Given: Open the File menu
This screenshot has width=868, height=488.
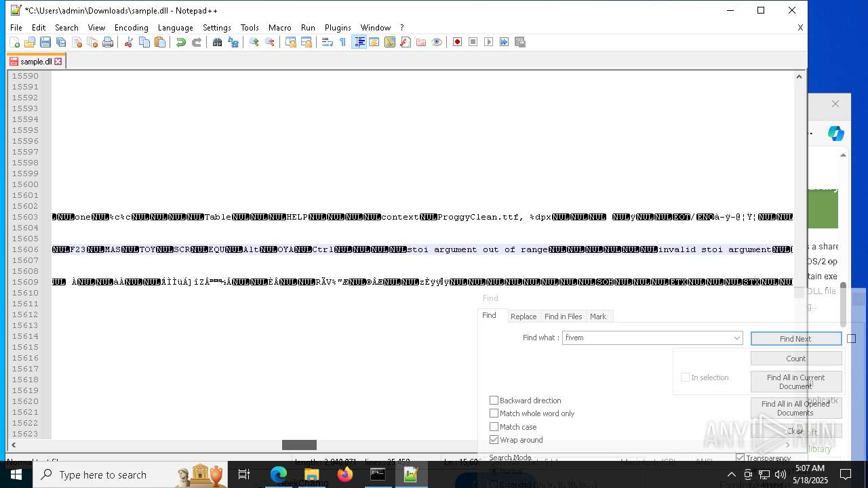Looking at the screenshot, I should pyautogui.click(x=16, y=28).
